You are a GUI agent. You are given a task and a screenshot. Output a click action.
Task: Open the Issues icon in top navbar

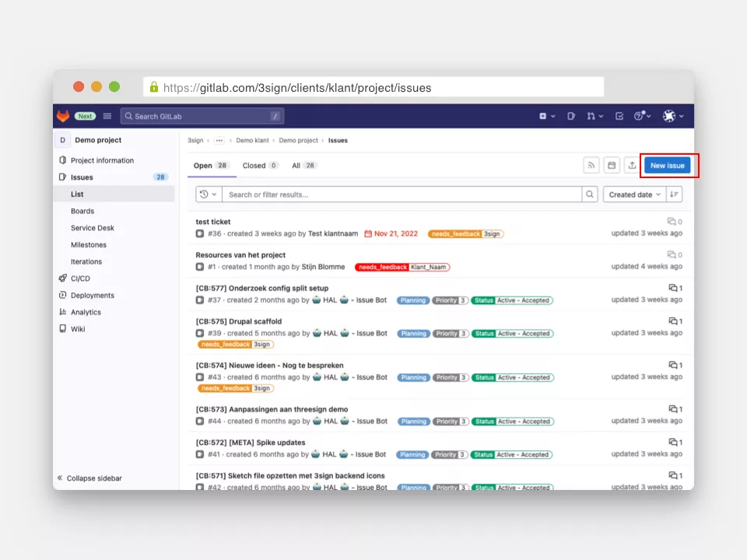tap(571, 116)
